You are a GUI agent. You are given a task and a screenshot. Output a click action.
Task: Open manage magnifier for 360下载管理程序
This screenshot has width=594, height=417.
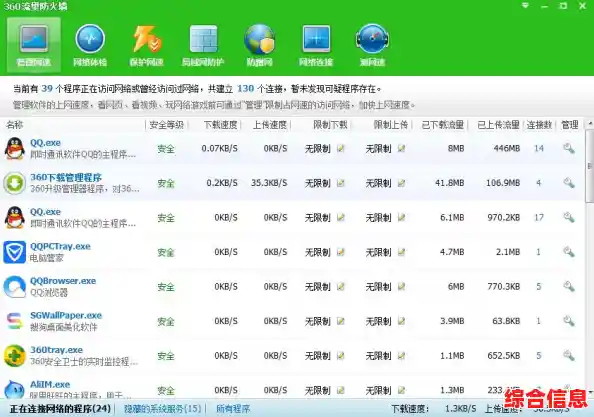coord(569,183)
